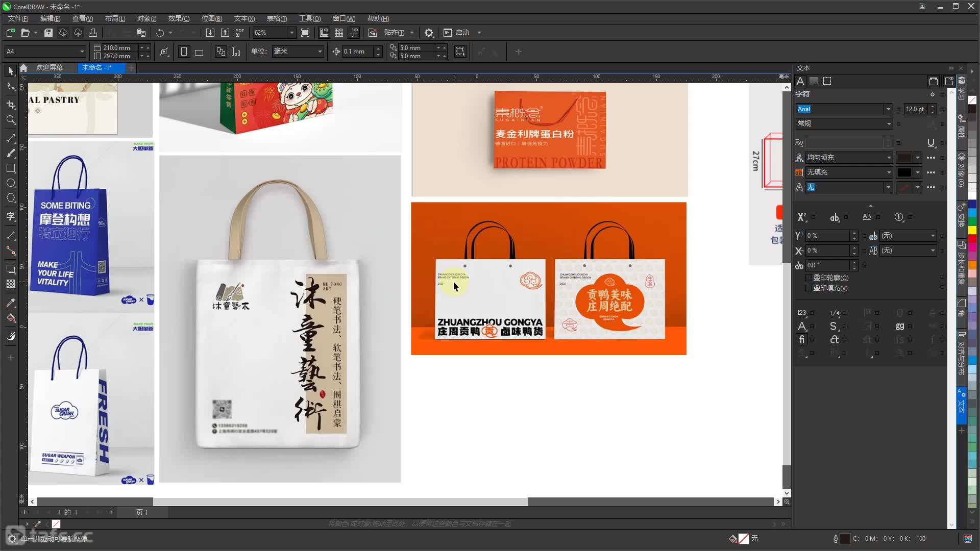980x551 pixels.
Task: Open the 文件 menu
Action: [18, 18]
